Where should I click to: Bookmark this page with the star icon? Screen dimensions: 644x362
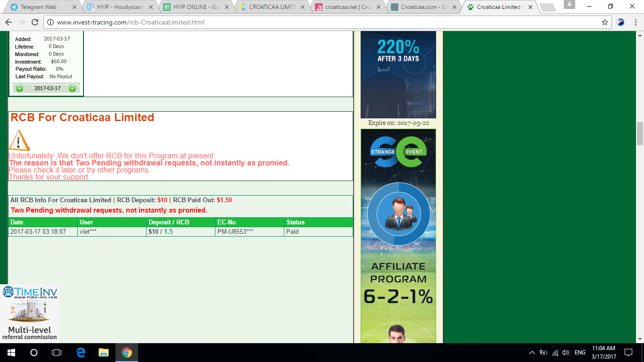[x=605, y=22]
